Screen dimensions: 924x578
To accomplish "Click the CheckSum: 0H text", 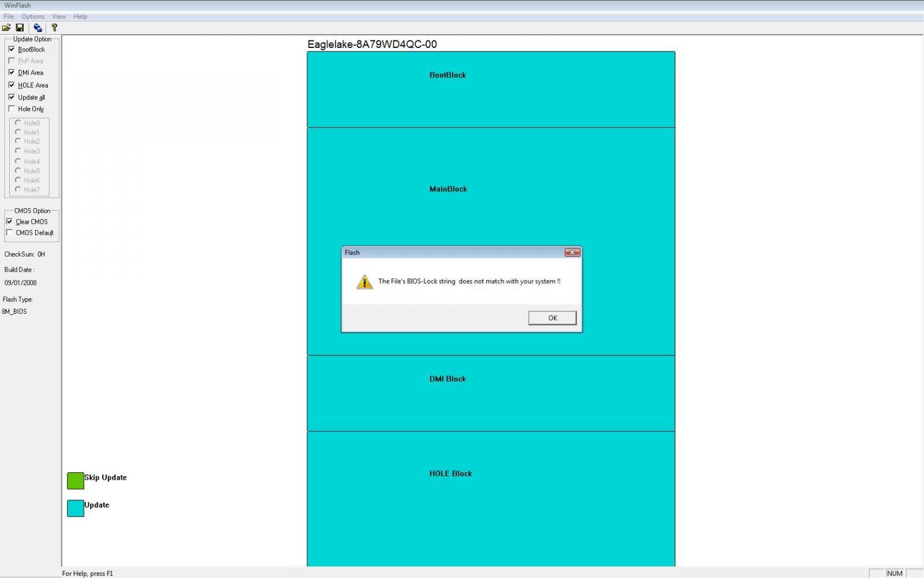I will [25, 254].
